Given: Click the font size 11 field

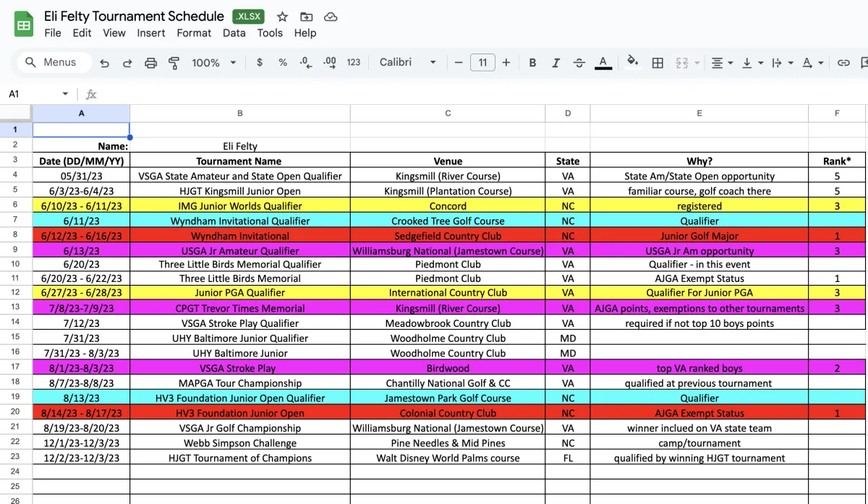Looking at the screenshot, I should point(482,63).
